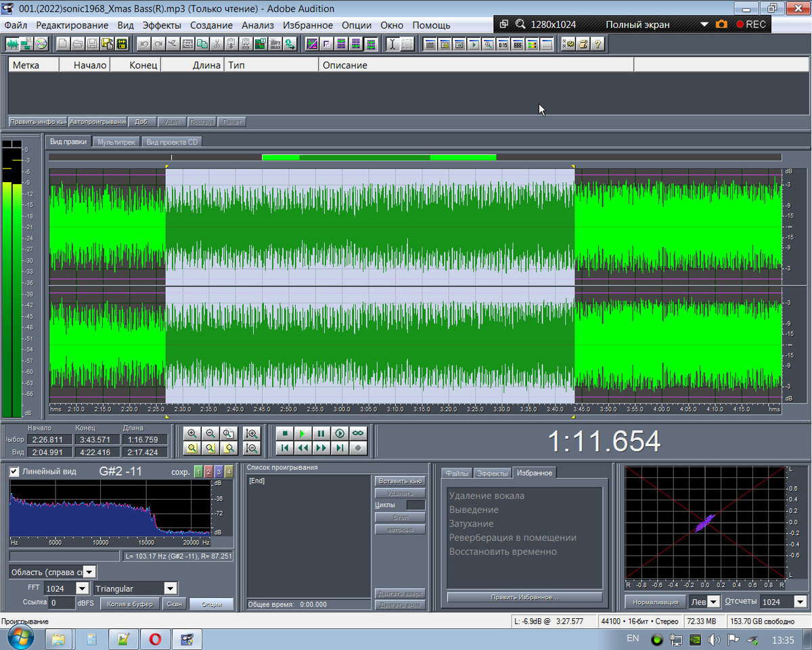Switch to the Эффекты panel tab
Image resolution: width=812 pixels, height=650 pixels.
coord(492,473)
